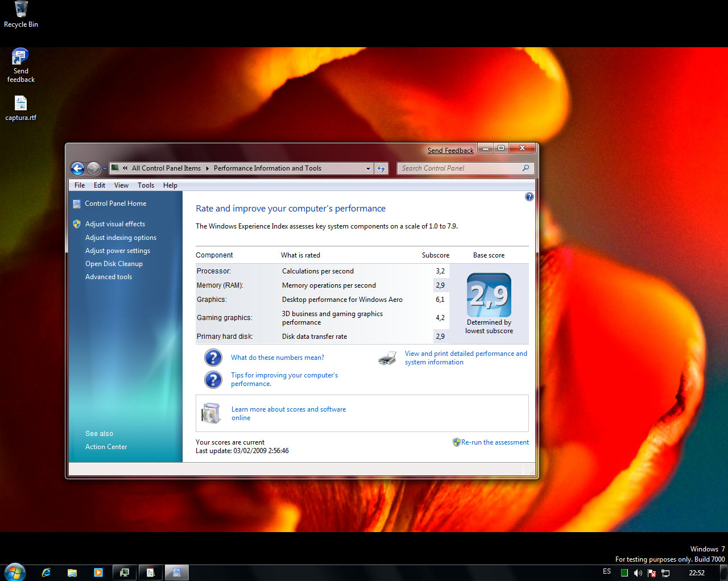Screen dimensions: 728x581
Task: Open the recent pages dropdown beside Forward
Action: click(105, 169)
